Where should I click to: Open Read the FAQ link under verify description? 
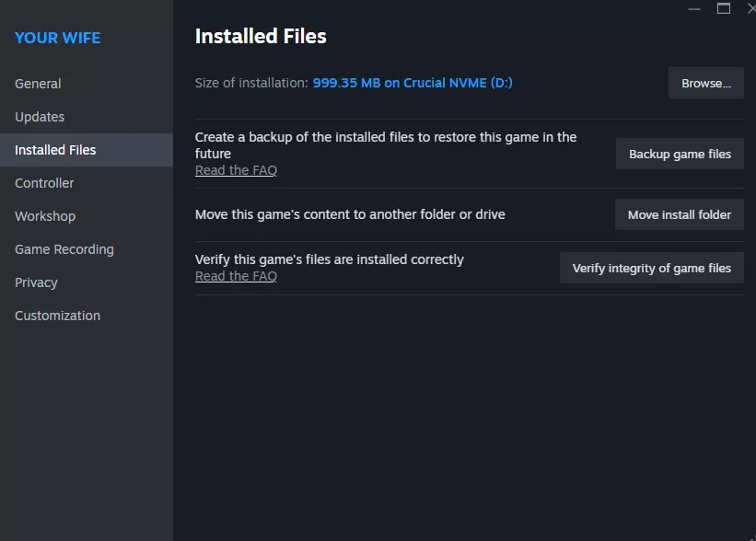[x=236, y=276]
